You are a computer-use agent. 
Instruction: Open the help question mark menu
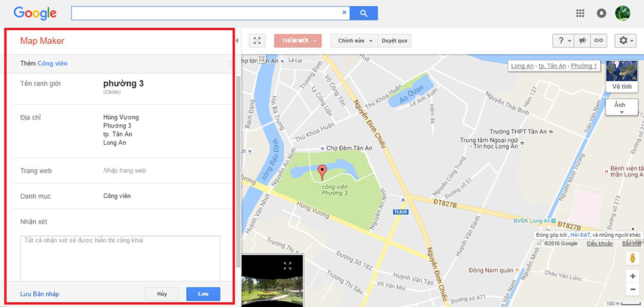click(563, 41)
